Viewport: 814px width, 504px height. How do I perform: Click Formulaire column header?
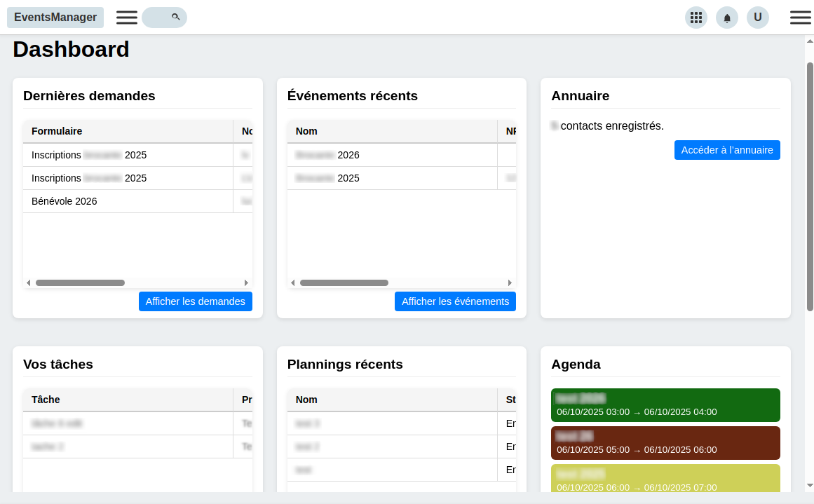(57, 131)
